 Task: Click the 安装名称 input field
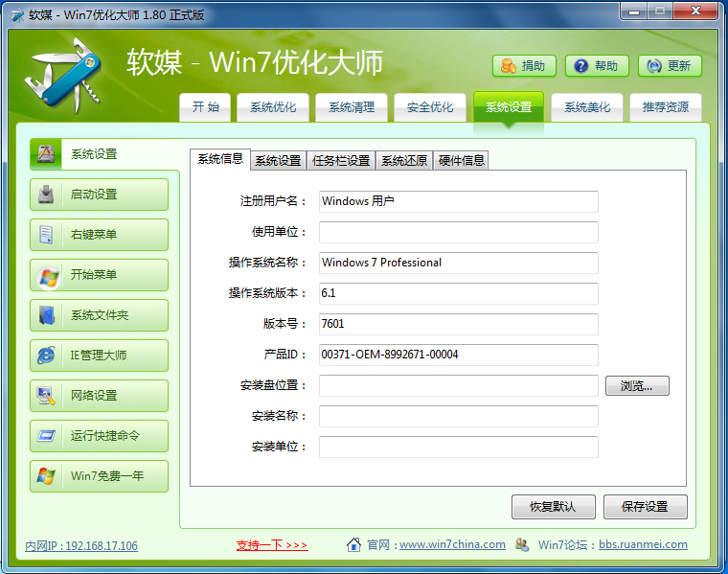[x=458, y=416]
